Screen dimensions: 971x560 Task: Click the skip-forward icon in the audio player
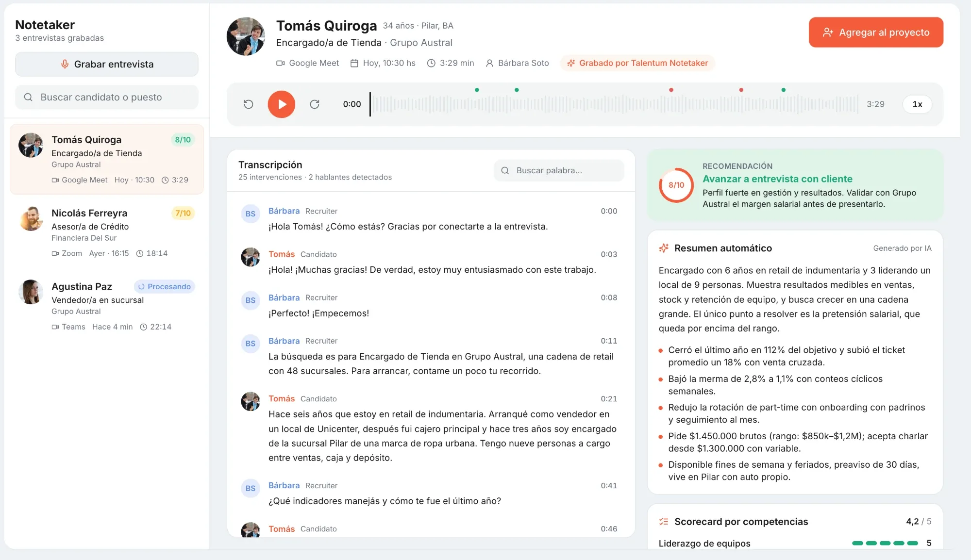coord(315,104)
